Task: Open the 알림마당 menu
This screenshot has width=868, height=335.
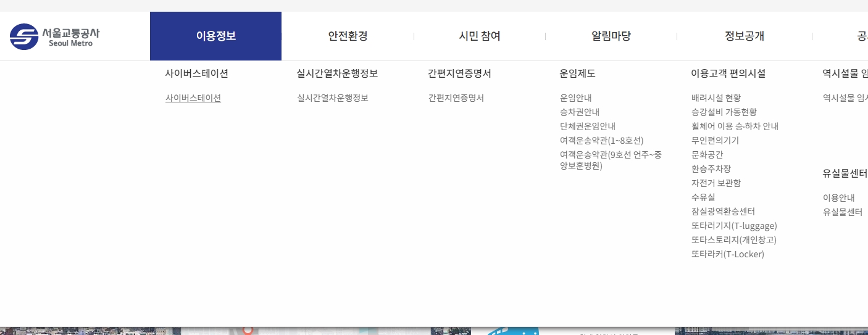Action: click(611, 36)
